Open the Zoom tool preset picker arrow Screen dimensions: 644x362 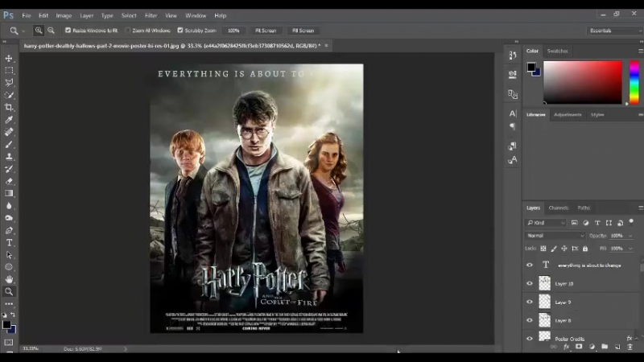click(23, 31)
